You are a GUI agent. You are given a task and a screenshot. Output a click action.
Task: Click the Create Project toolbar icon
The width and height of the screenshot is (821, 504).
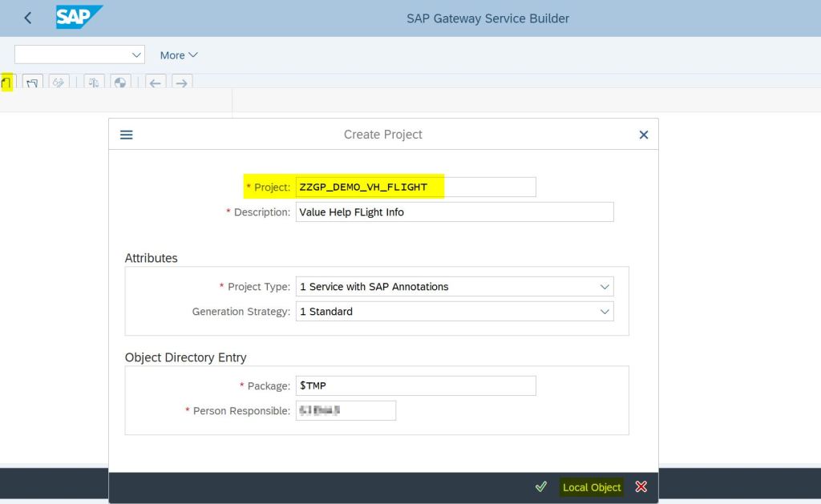pyautogui.click(x=7, y=82)
